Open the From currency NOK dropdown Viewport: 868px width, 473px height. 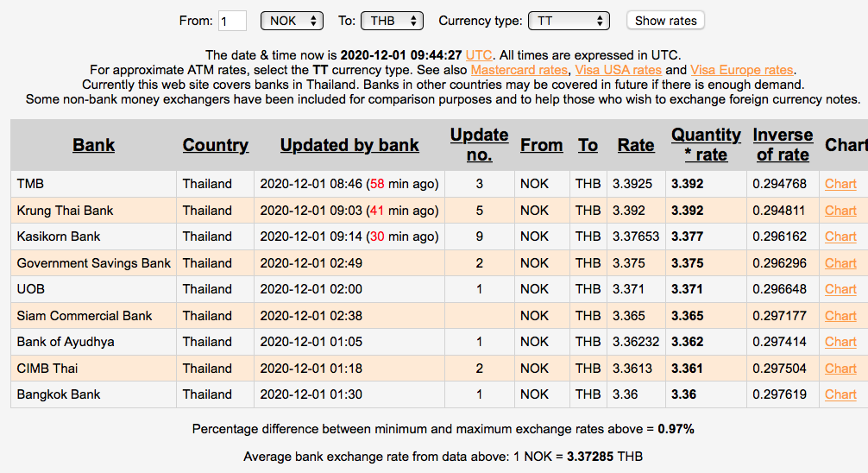tap(292, 21)
